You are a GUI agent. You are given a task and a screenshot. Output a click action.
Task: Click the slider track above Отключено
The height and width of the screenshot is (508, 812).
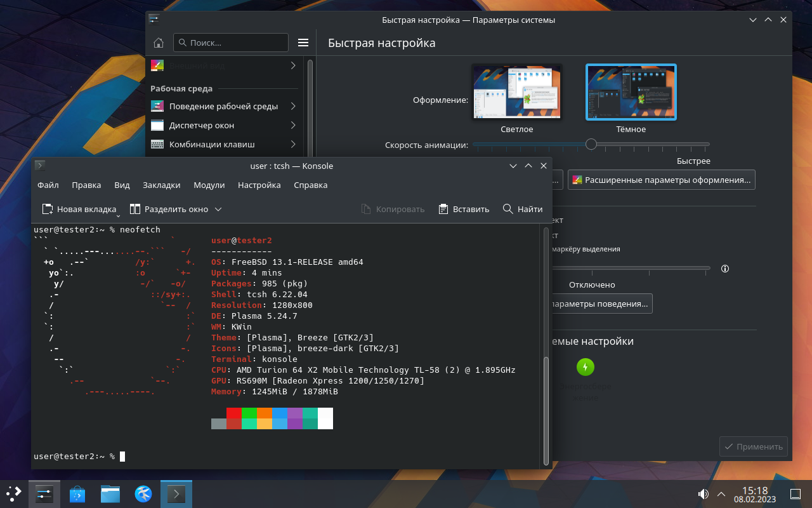[x=631, y=269]
